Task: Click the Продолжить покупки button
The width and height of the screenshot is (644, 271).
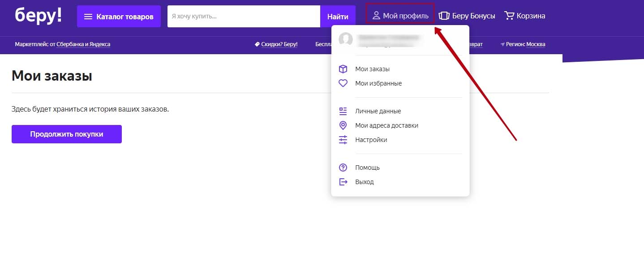Action: (x=67, y=134)
